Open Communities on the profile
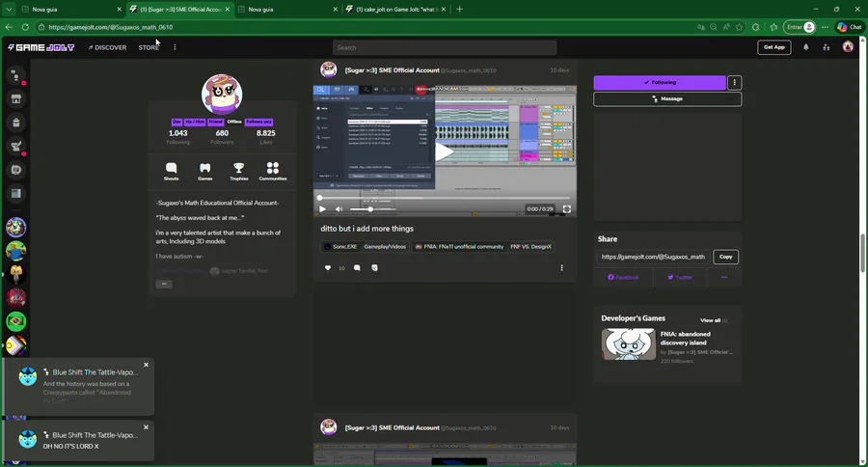This screenshot has width=868, height=467. [273, 171]
